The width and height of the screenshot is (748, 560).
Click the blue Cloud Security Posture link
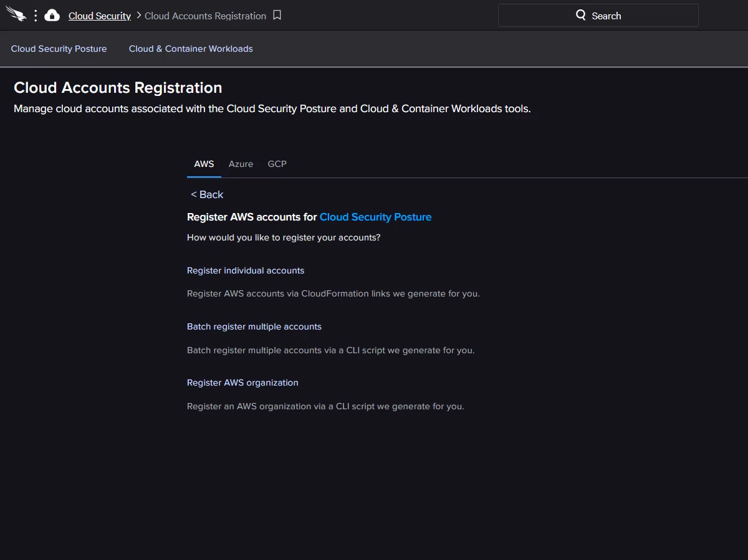tap(376, 217)
